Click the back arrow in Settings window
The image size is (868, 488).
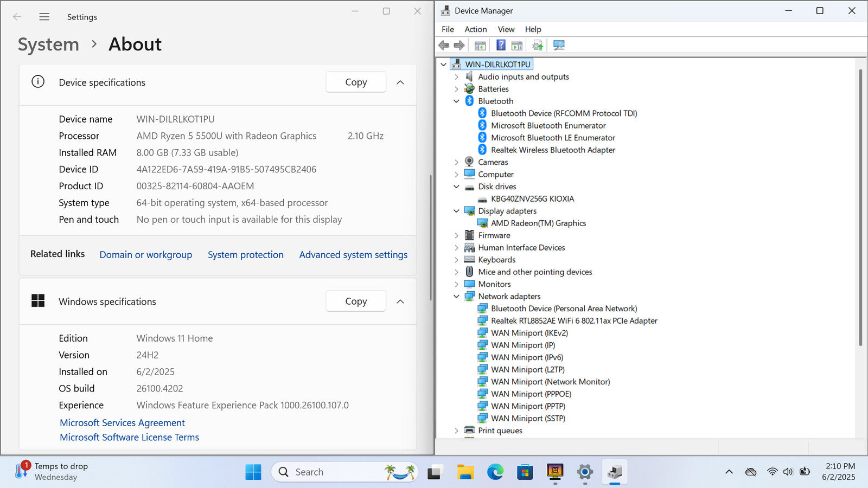(17, 17)
